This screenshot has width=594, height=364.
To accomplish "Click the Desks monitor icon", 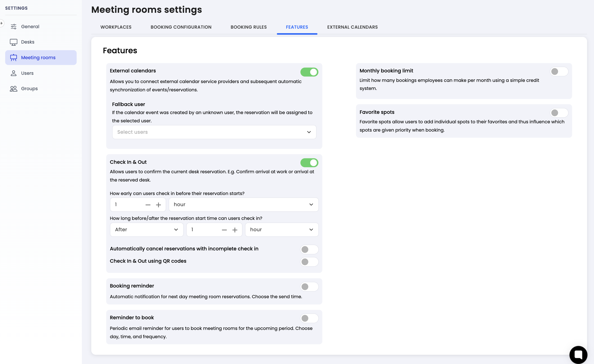I will [13, 42].
